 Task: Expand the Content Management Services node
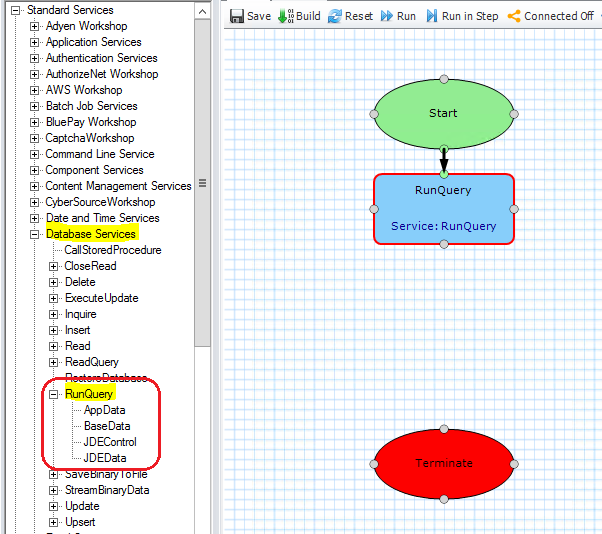(35, 187)
